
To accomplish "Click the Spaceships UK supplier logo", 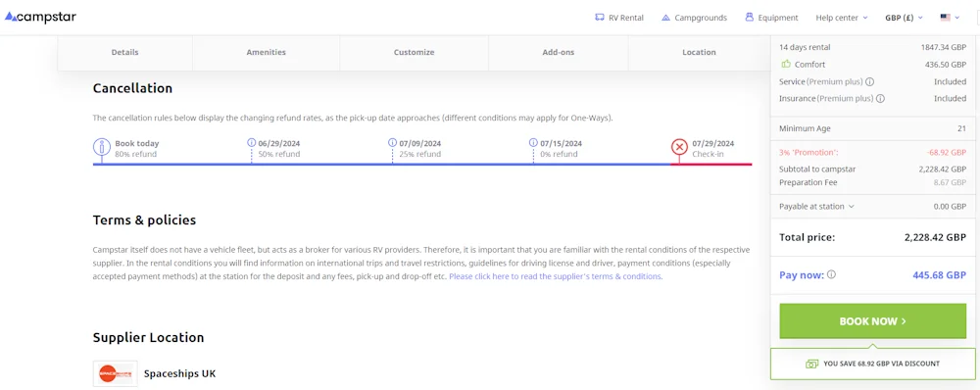I will click(115, 373).
